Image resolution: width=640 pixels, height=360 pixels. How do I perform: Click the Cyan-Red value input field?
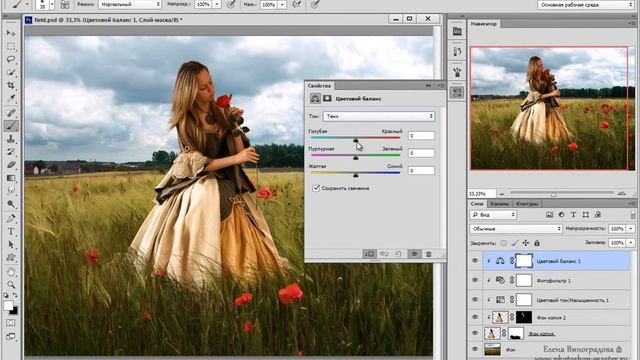click(x=421, y=136)
